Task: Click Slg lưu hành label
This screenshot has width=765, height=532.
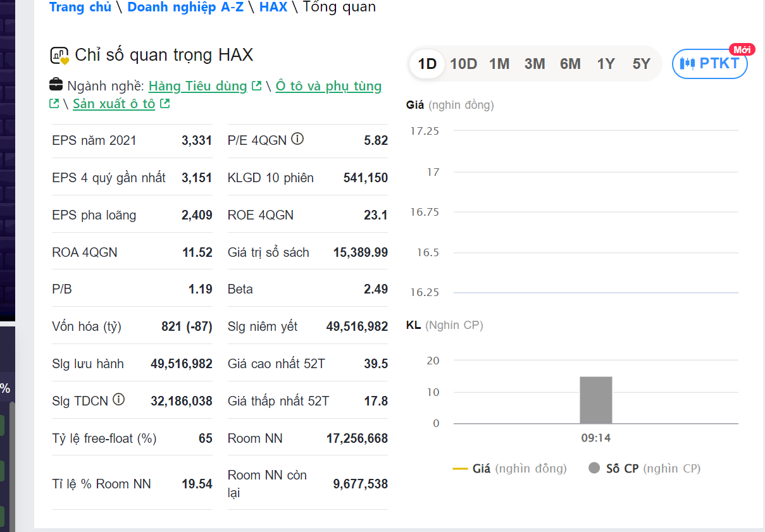Action: pos(88,364)
